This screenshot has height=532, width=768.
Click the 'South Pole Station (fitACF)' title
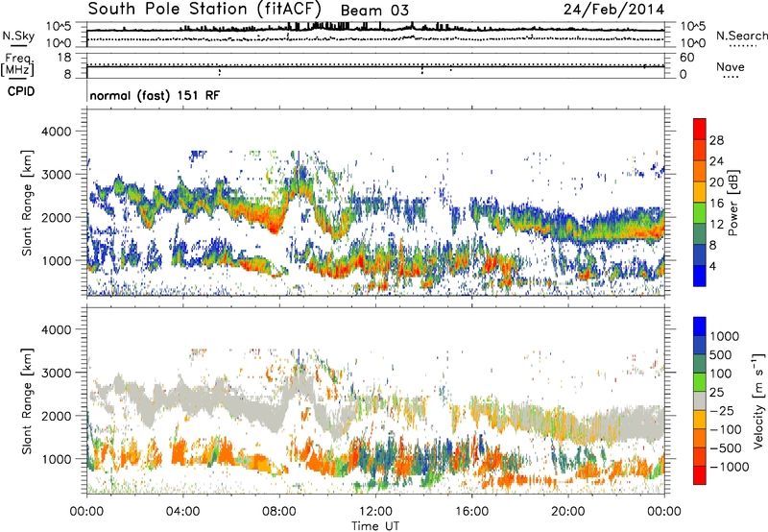point(204,9)
